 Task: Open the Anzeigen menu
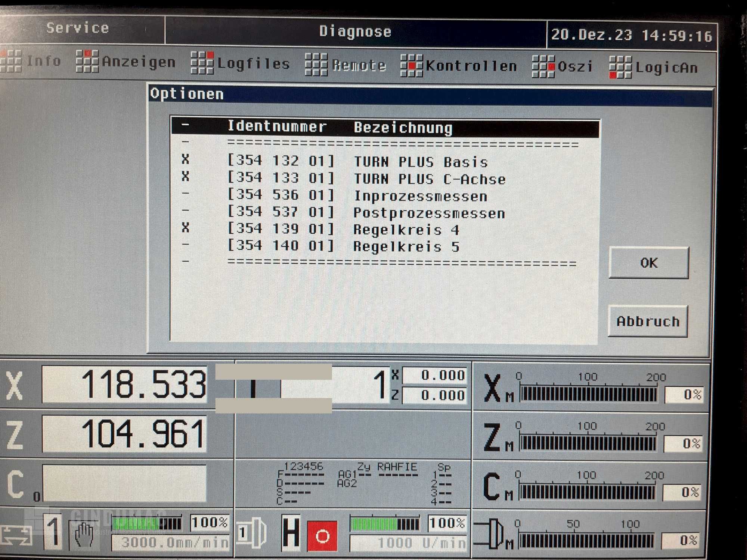(139, 62)
